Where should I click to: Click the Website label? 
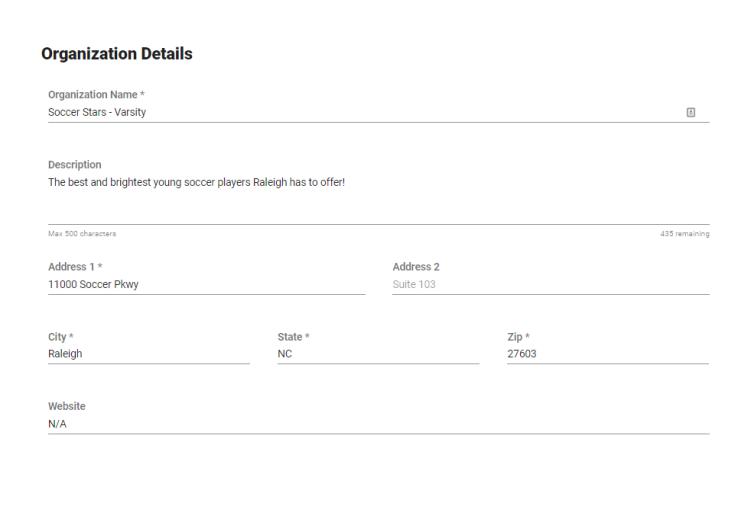tap(67, 406)
